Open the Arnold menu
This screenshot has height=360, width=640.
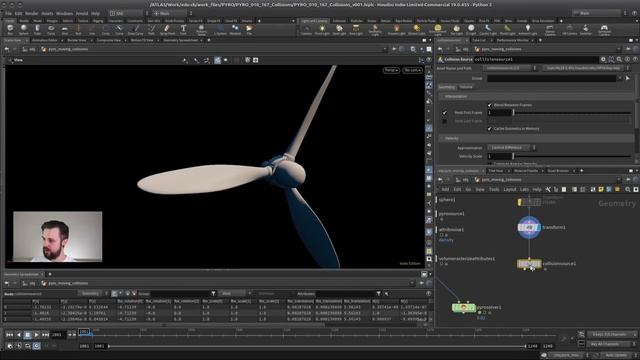pyautogui.click(x=82, y=13)
